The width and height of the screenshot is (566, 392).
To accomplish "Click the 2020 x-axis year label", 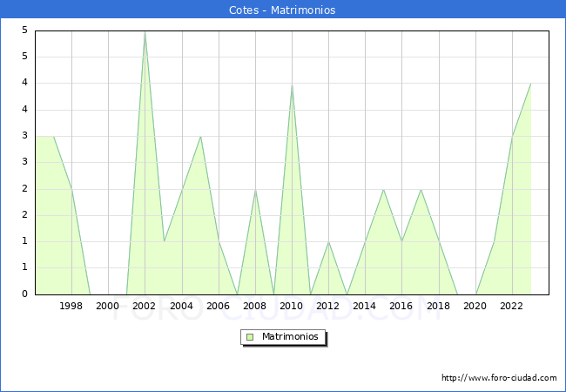I will click(x=475, y=306).
